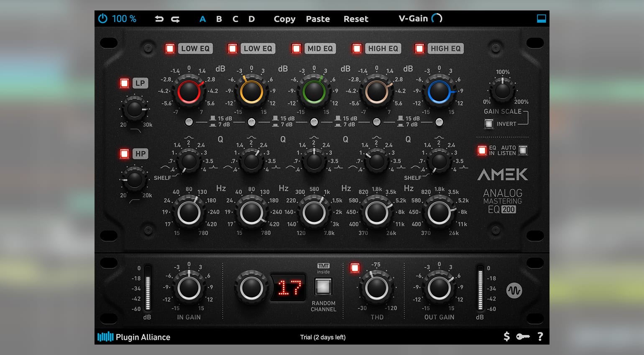Image resolution: width=644 pixels, height=355 pixels.
Task: Click the tan High EQ gain knob
Action: tap(376, 91)
